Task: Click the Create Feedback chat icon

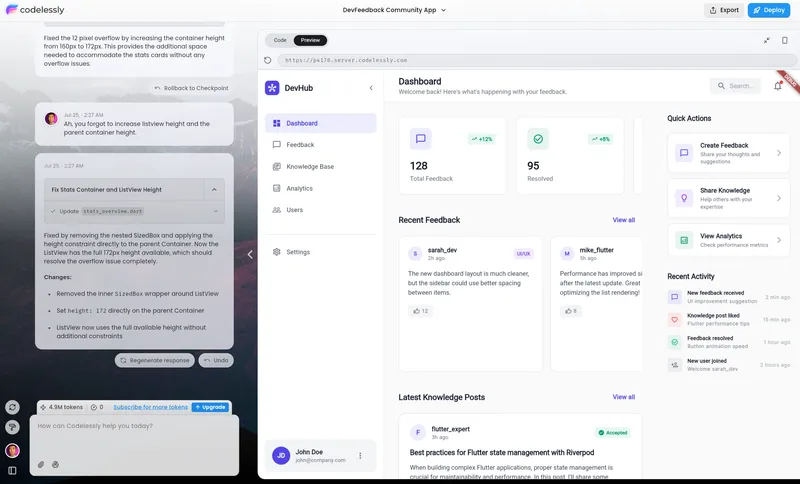Action: tap(684, 153)
